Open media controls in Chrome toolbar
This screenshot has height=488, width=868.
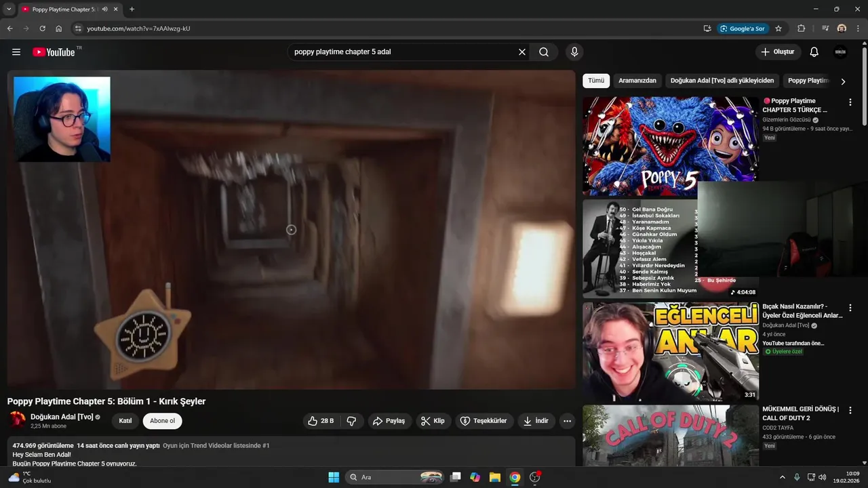pyautogui.click(x=825, y=28)
